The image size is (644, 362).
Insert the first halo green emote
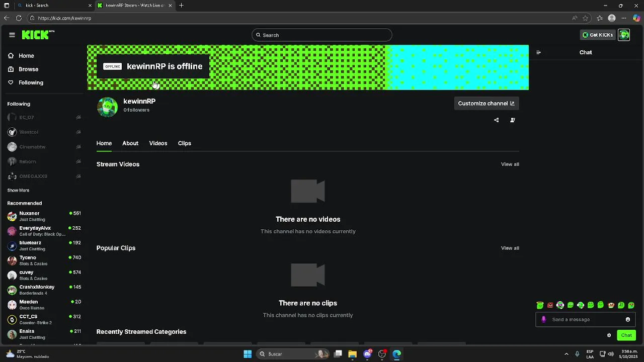pos(540,305)
